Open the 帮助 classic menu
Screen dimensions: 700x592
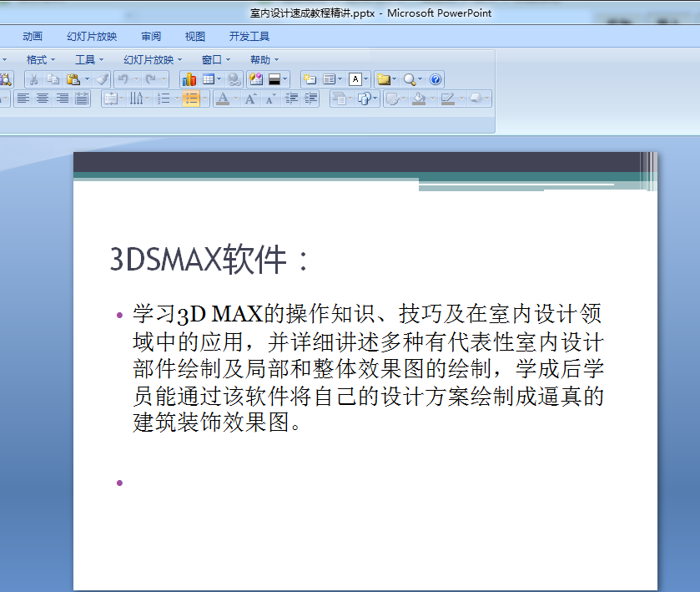pyautogui.click(x=264, y=60)
